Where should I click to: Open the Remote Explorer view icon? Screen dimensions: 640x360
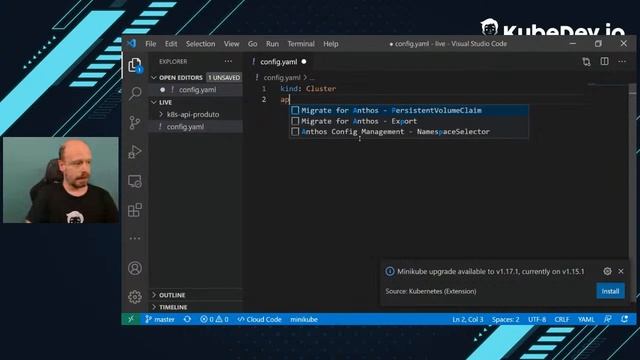[x=135, y=181]
